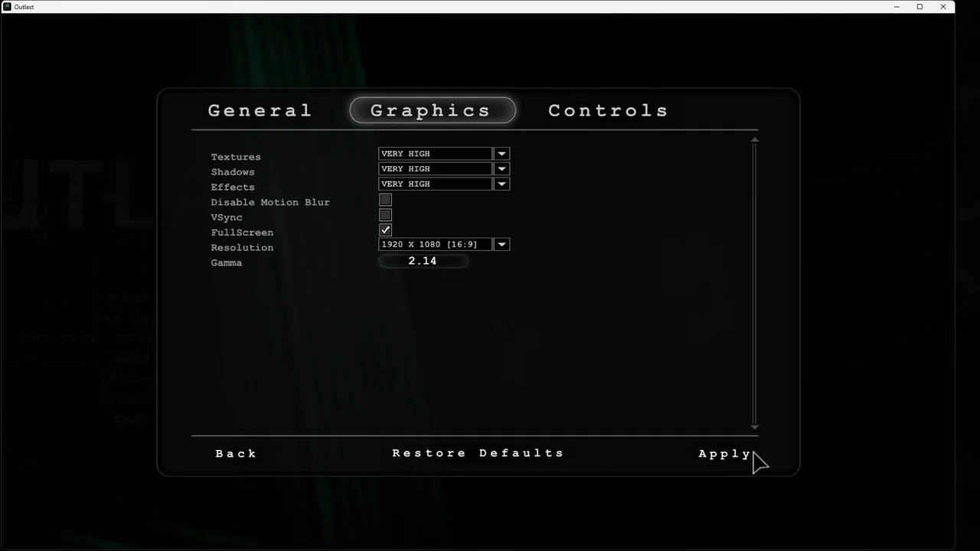Click the settings scrollbar down arrow
Image resolution: width=980 pixels, height=551 pixels.
(x=754, y=427)
